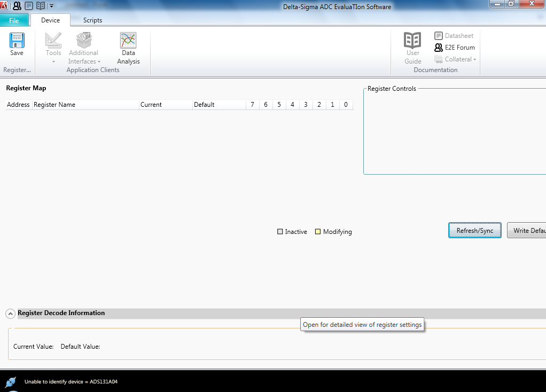Image resolution: width=546 pixels, height=392 pixels.
Task: Expand the customize quick access toolbar arrow
Action: point(51,6)
